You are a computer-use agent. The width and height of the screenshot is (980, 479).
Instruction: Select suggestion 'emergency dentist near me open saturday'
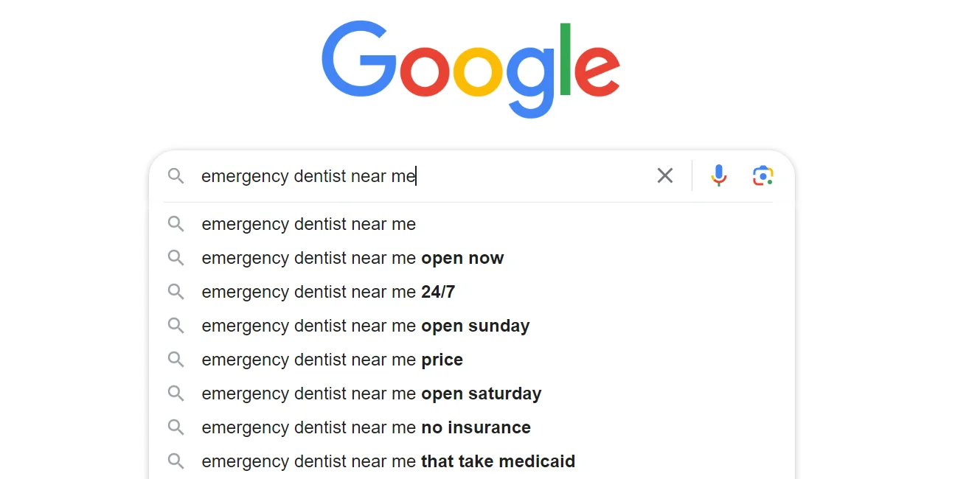coord(371,394)
